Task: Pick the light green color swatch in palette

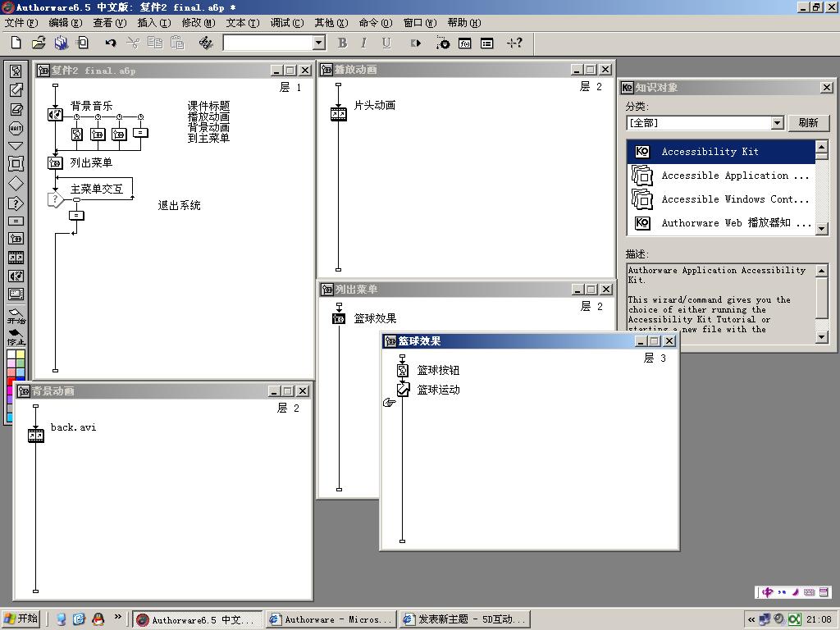Action: click(x=21, y=363)
